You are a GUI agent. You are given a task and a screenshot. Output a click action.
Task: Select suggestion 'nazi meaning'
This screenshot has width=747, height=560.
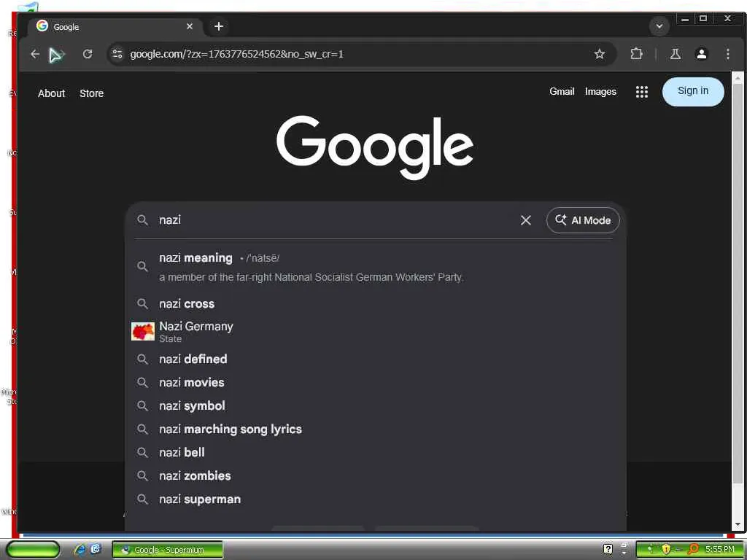pyautogui.click(x=376, y=267)
